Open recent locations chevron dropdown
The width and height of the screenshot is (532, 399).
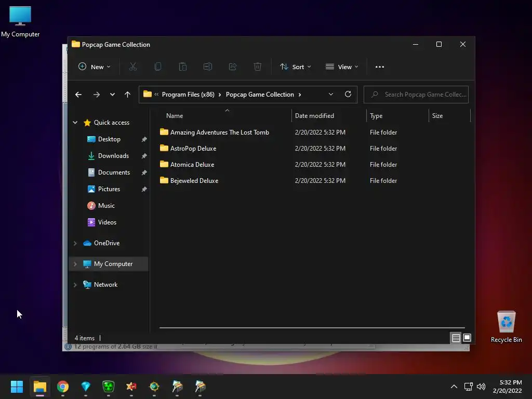coord(112,95)
